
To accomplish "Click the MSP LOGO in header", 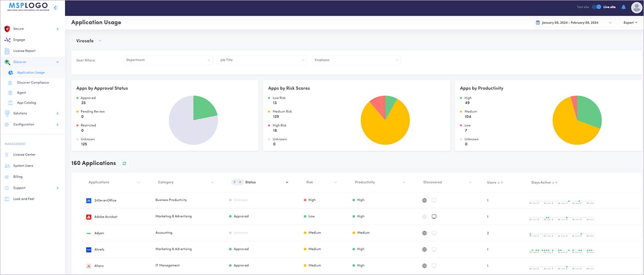I will click(28, 7).
